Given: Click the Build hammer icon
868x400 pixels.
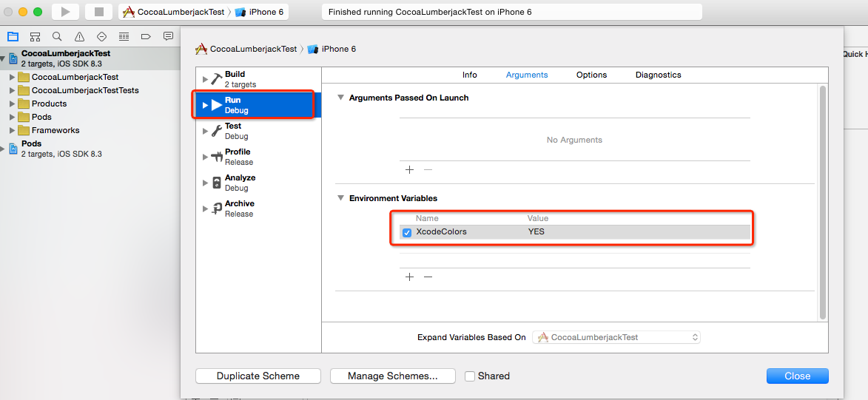Looking at the screenshot, I should coord(217,78).
